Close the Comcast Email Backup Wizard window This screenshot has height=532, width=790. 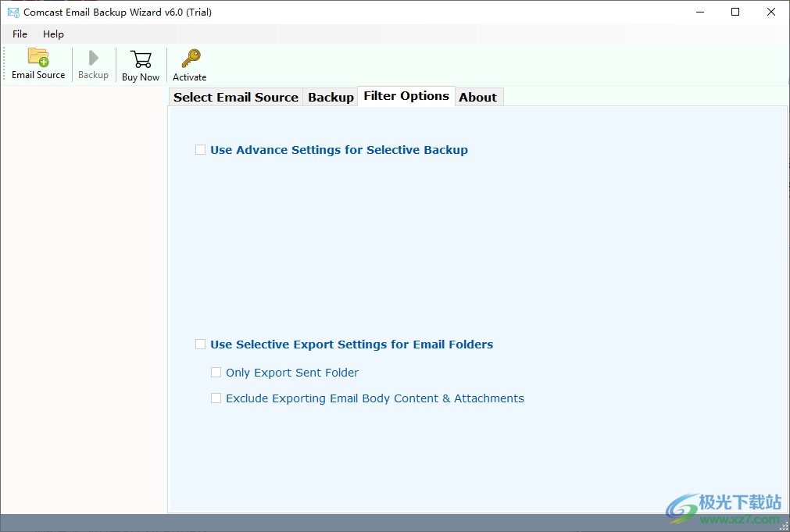pos(770,12)
